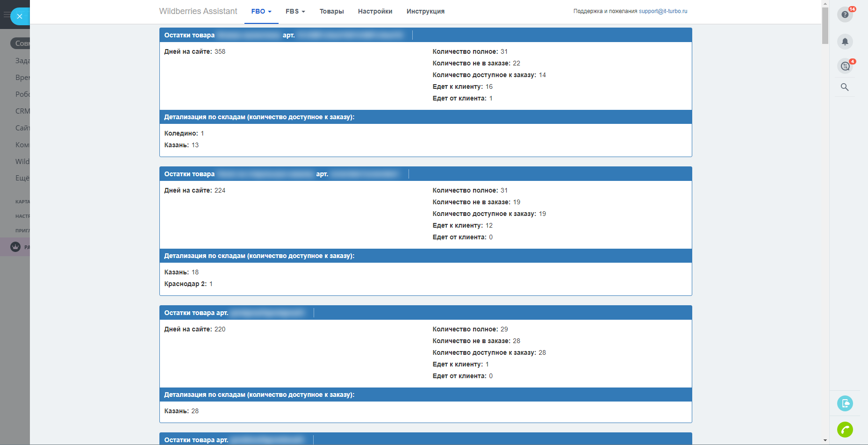Click the scrollbar down arrow

pyautogui.click(x=825, y=440)
